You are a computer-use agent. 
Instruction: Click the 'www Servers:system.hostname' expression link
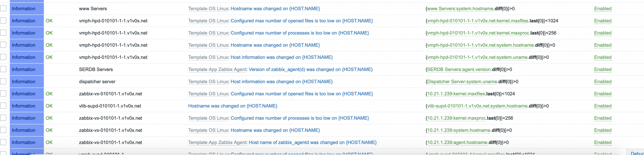[x=460, y=9]
